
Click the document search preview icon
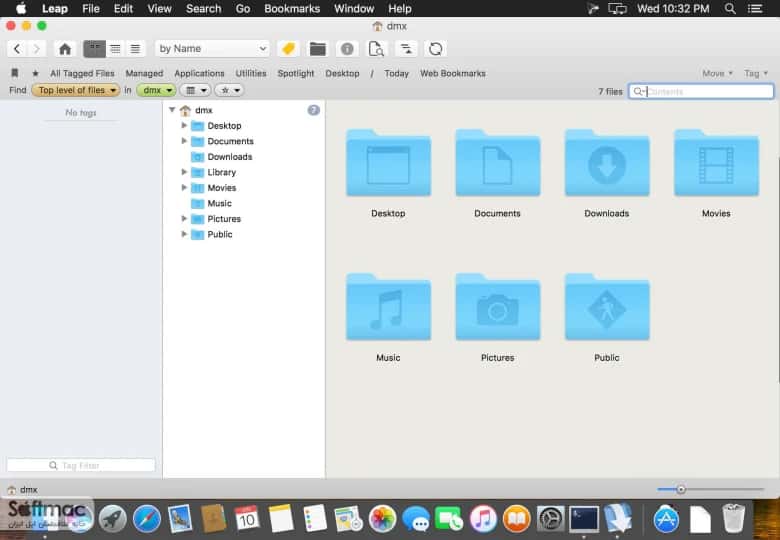pyautogui.click(x=376, y=49)
